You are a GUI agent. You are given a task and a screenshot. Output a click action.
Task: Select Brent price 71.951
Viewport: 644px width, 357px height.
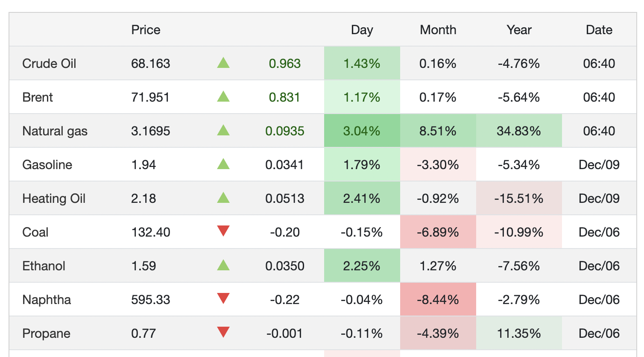click(150, 97)
